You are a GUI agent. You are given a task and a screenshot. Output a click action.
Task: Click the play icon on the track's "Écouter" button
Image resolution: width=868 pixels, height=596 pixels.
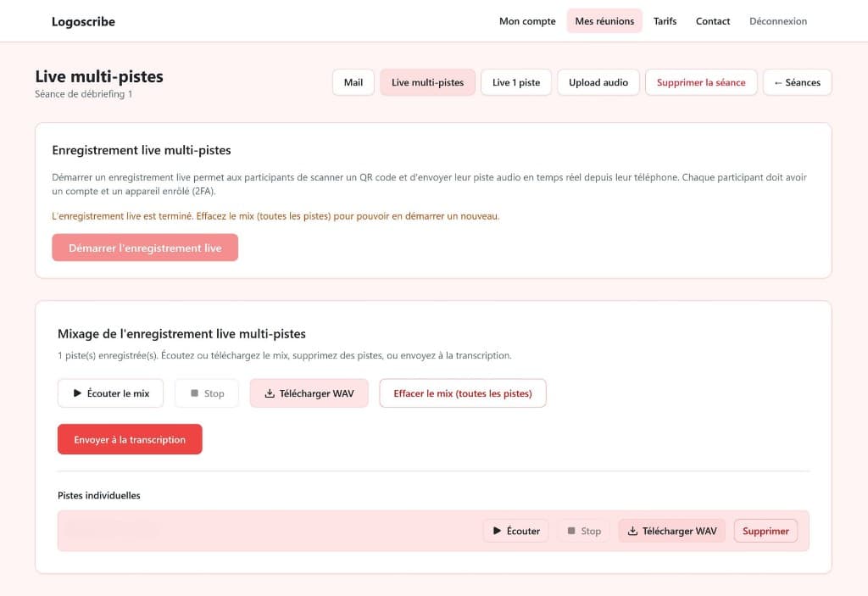coord(498,531)
